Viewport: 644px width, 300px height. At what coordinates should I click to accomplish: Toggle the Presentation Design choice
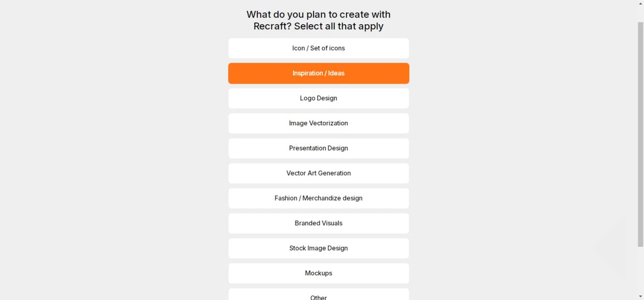[318, 148]
